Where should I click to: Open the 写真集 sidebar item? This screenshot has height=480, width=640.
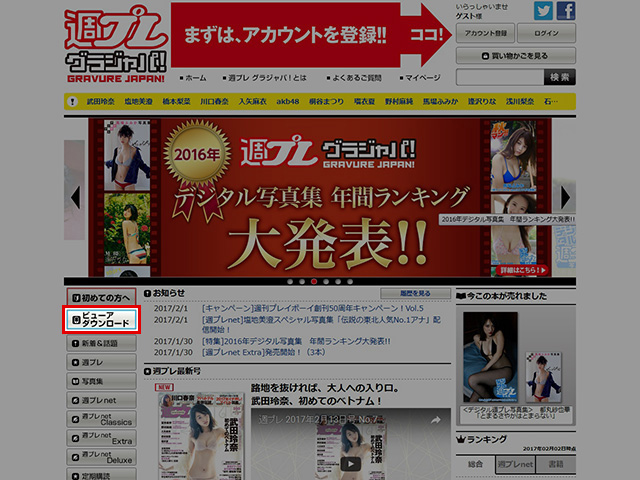tap(101, 381)
